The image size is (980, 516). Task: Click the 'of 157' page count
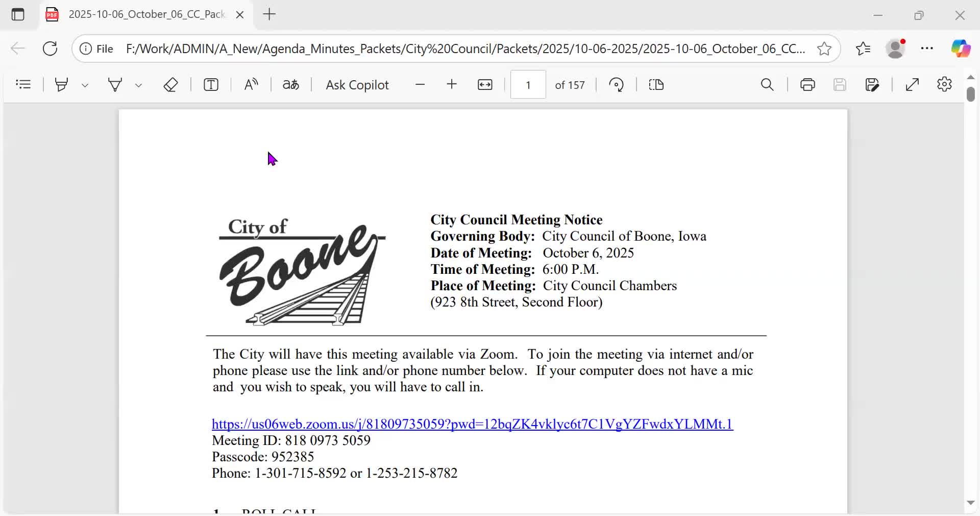tap(570, 85)
